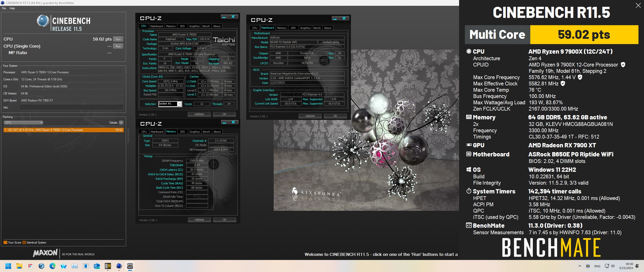
Task: Show hidden system tray icons
Action: coord(580,266)
